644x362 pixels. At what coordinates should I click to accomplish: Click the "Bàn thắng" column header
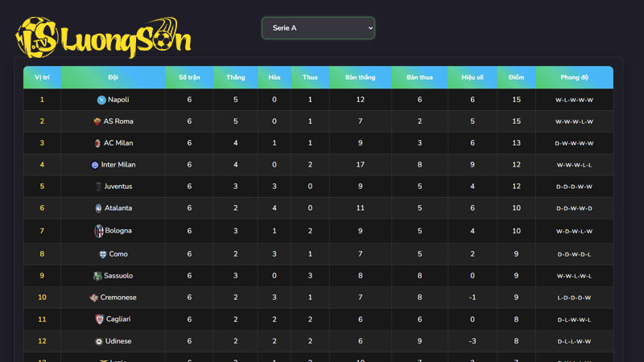[x=360, y=77]
